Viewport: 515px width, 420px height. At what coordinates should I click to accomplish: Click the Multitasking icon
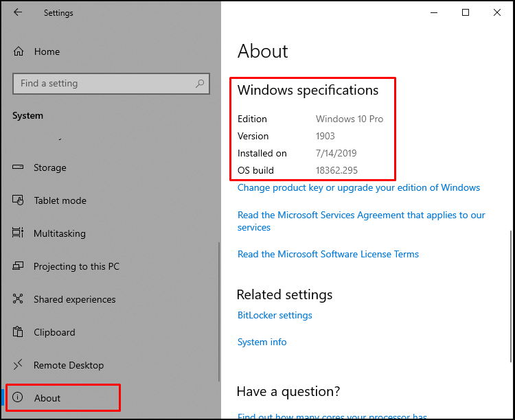(19, 233)
